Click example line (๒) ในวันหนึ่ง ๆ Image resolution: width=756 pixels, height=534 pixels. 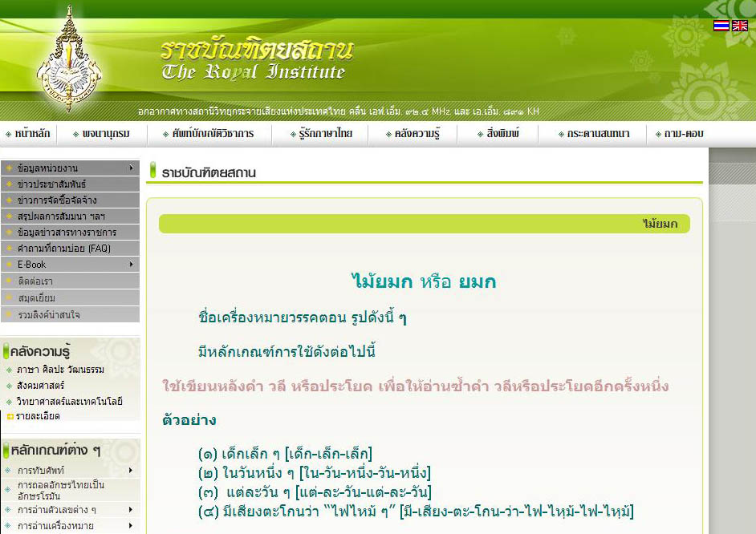(315, 473)
